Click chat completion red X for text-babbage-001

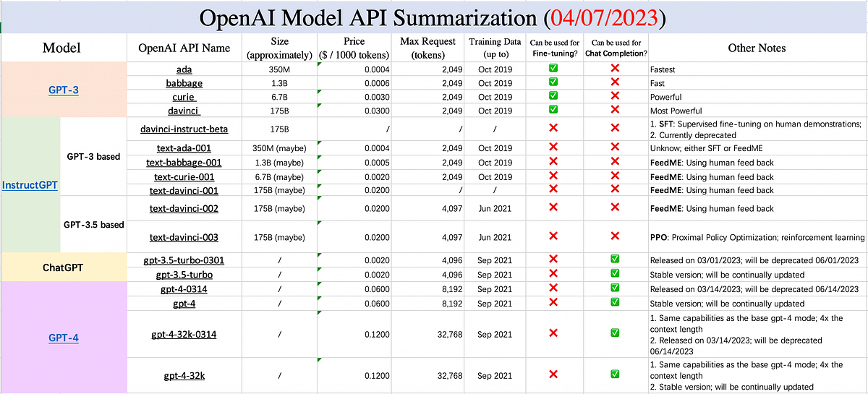(615, 162)
